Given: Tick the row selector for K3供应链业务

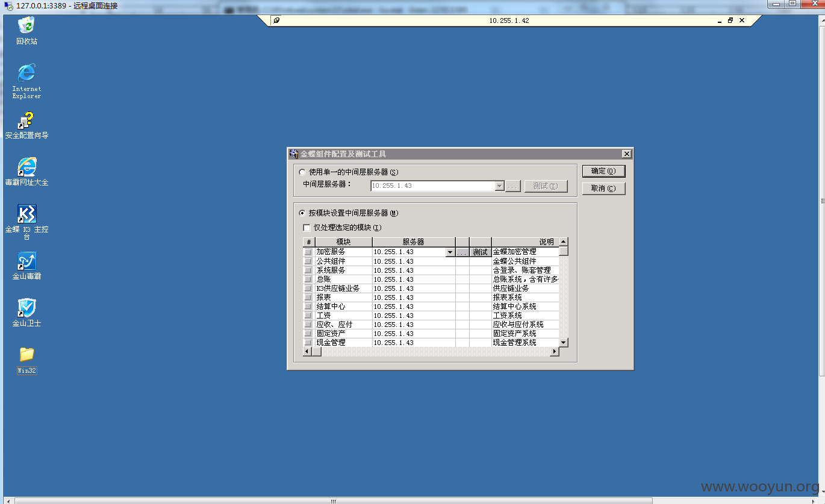Looking at the screenshot, I should point(308,288).
